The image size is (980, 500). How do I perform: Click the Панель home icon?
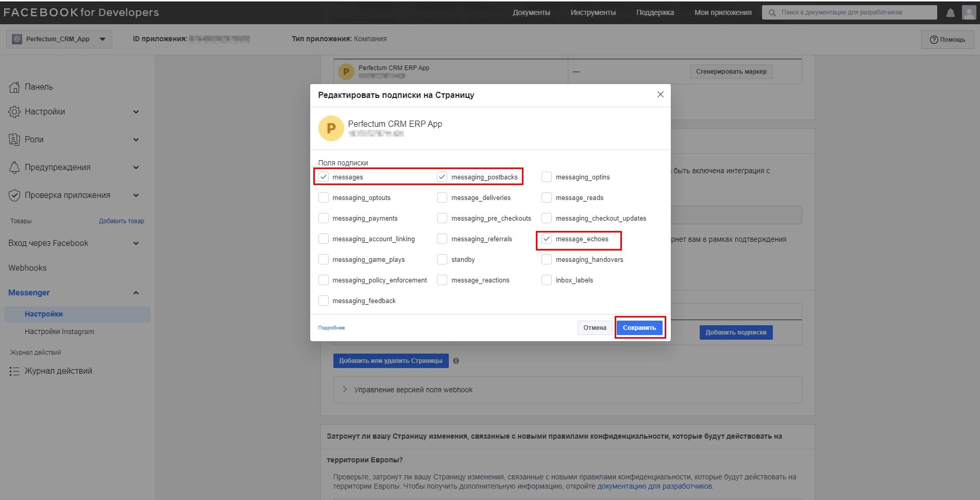pos(14,87)
